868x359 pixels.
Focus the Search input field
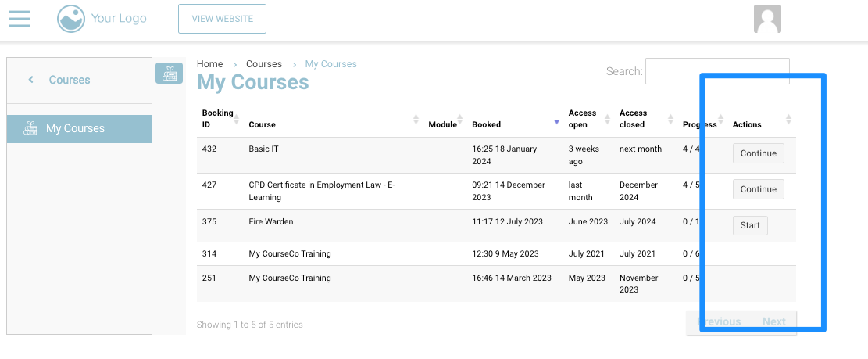click(x=716, y=71)
